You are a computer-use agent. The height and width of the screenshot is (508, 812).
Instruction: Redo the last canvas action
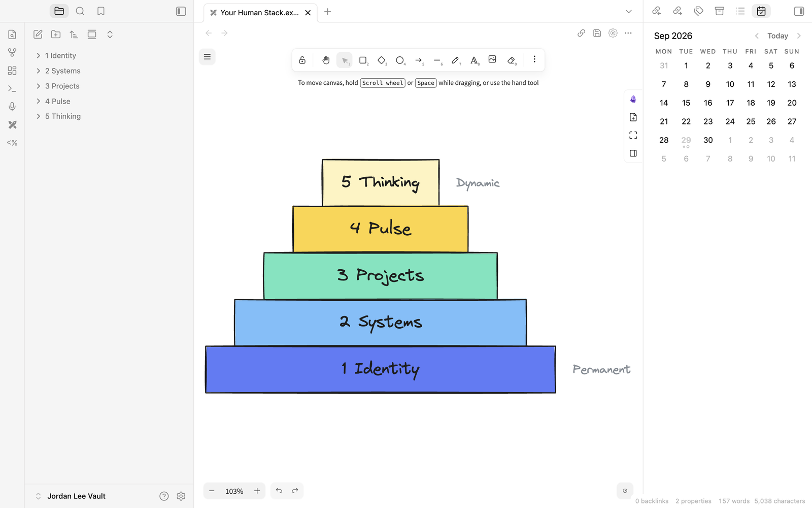295,491
